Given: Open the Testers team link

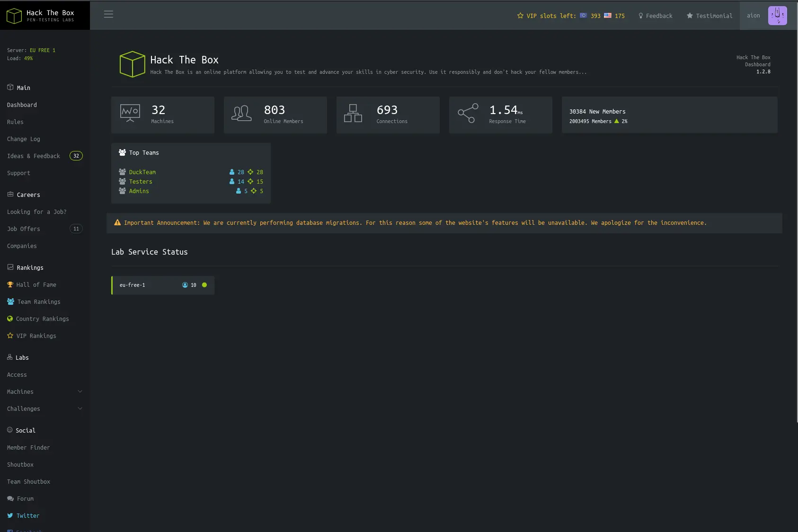Looking at the screenshot, I should [141, 181].
